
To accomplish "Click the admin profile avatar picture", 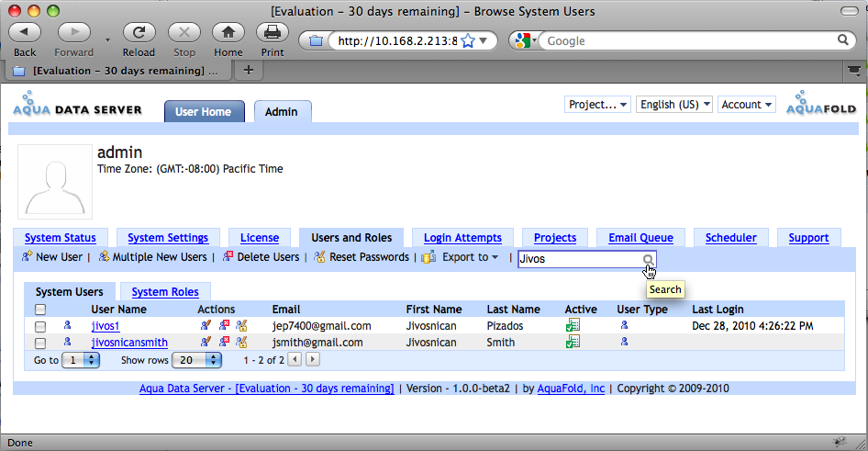I will [x=55, y=182].
